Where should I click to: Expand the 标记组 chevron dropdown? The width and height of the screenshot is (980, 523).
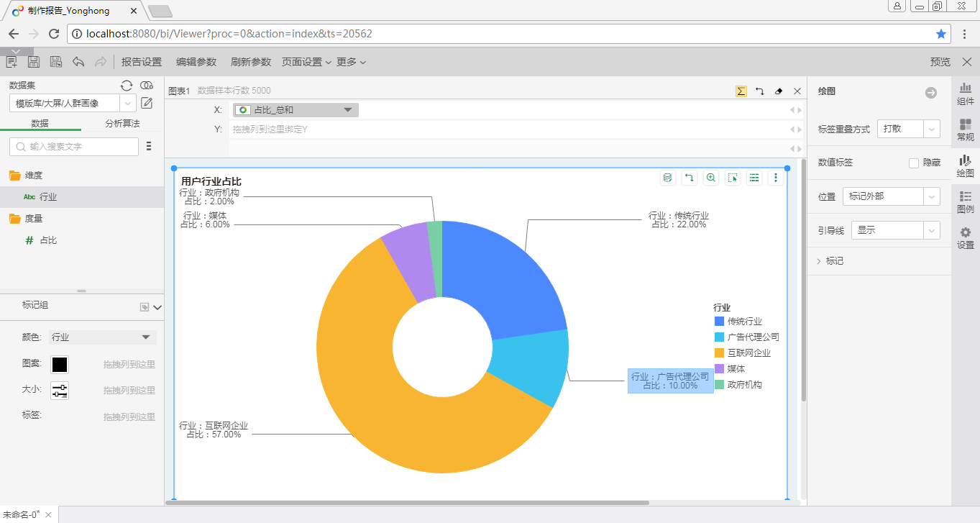pos(157,307)
